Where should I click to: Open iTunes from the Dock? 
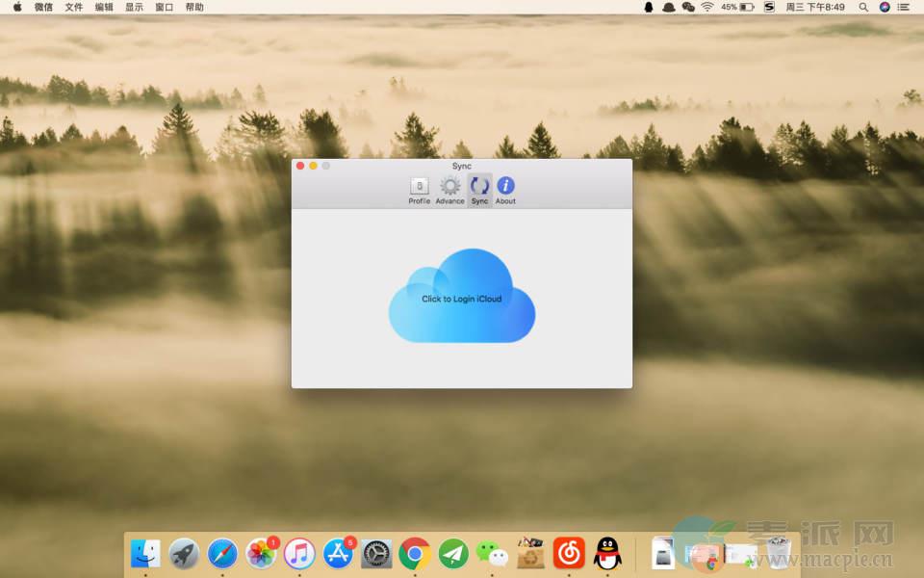(299, 553)
